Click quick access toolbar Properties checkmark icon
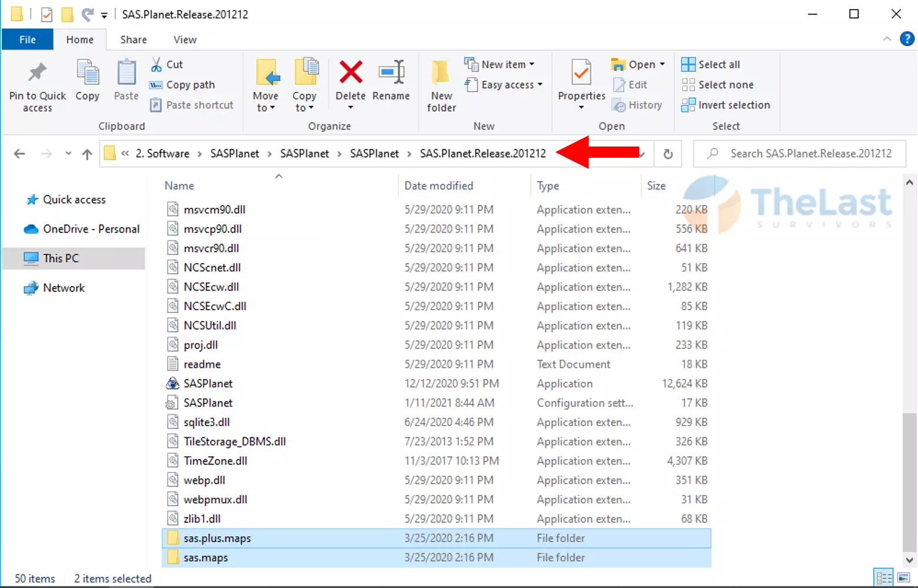Image resolution: width=918 pixels, height=588 pixels. 46,14
